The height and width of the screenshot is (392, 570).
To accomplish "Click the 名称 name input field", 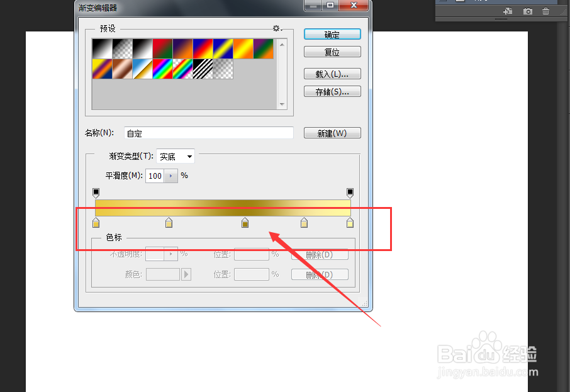I will coord(209,133).
